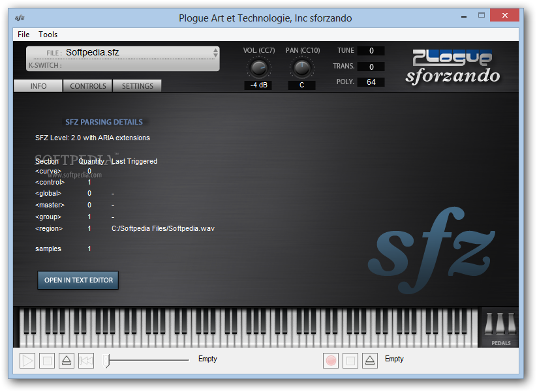537x392 pixels.
Task: Click the instrument up/down arrows
Action: pyautogui.click(x=215, y=52)
